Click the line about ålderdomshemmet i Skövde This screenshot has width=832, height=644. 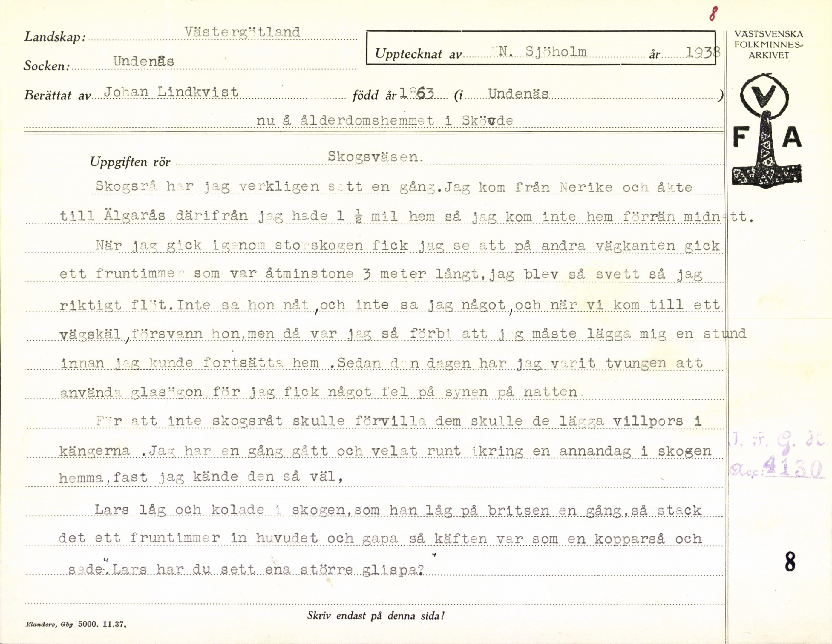click(385, 121)
